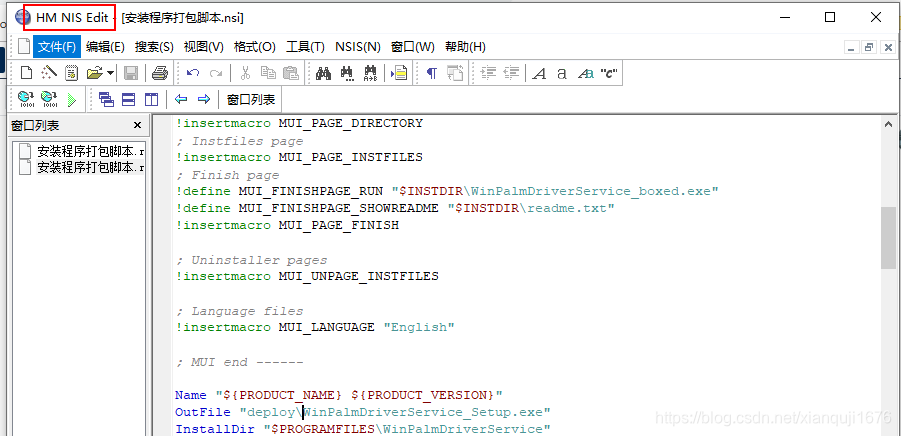This screenshot has width=901, height=436.
Task: Run the installer green arrow
Action: pyautogui.click(x=72, y=100)
